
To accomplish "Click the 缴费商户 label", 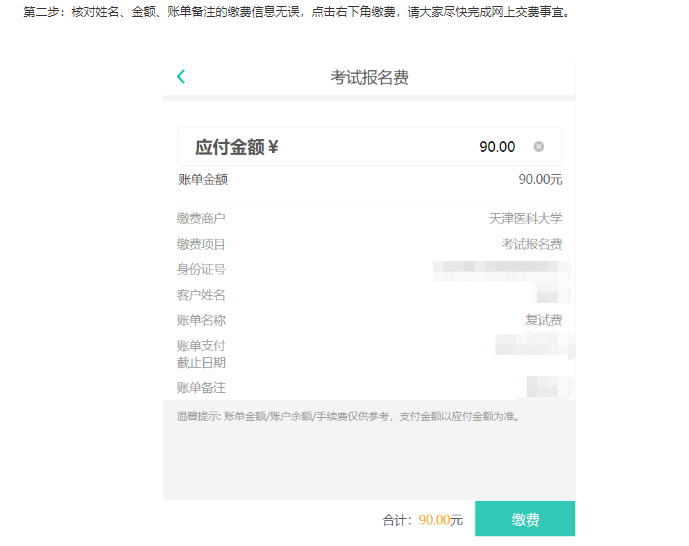I will 202,218.
